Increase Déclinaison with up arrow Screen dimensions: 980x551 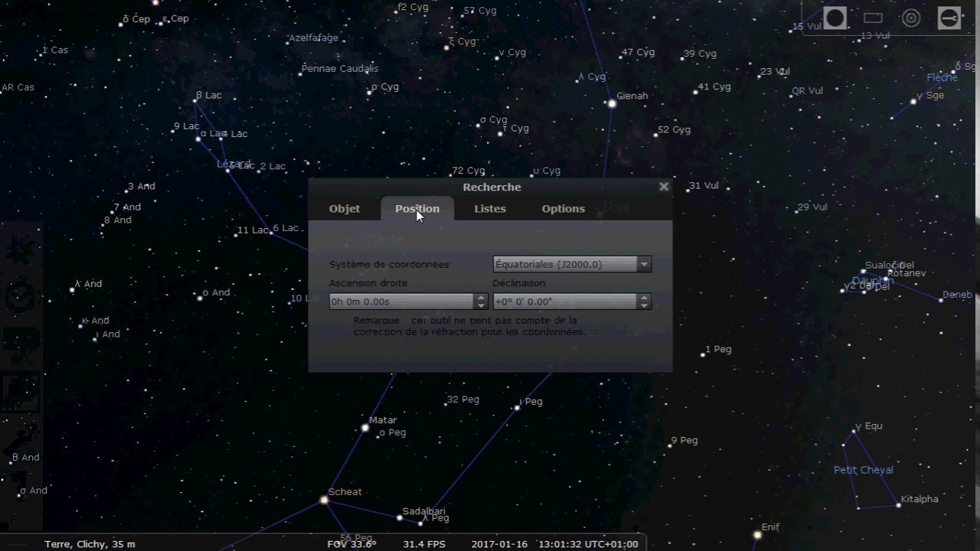pyautogui.click(x=644, y=298)
